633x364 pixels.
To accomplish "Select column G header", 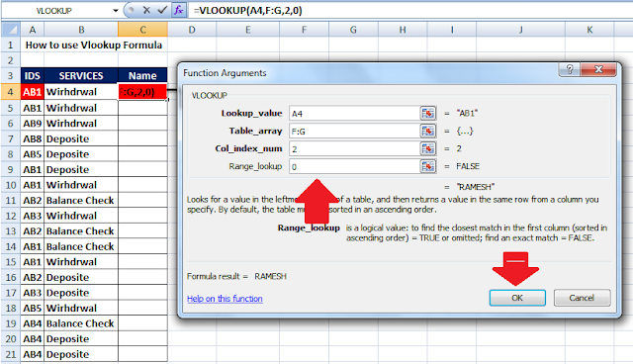I will pos(353,30).
